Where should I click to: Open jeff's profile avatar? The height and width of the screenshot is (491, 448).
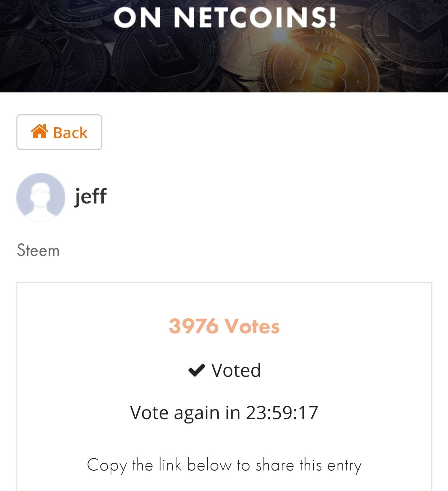point(41,197)
